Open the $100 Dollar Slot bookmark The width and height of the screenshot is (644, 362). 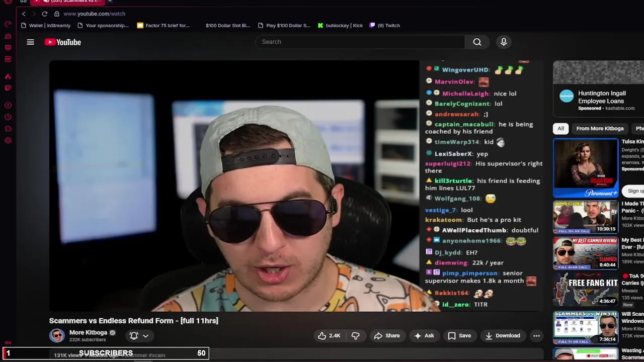point(227,25)
